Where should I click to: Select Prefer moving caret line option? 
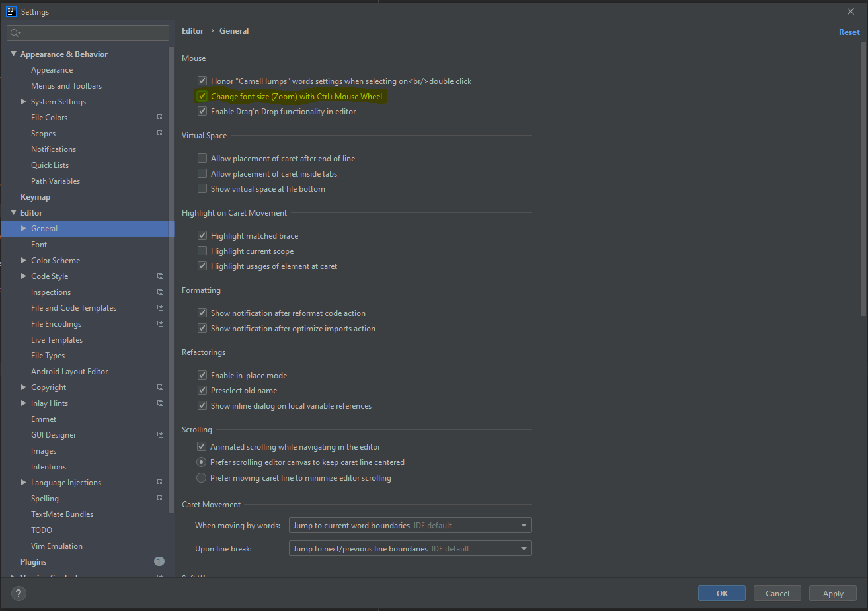[201, 477]
